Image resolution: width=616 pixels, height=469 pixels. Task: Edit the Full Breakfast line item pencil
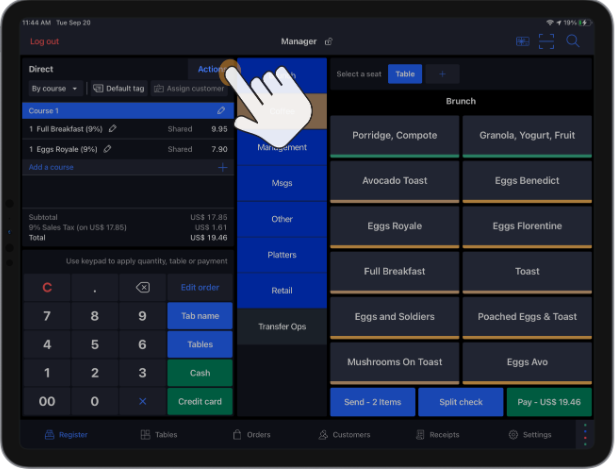click(113, 129)
